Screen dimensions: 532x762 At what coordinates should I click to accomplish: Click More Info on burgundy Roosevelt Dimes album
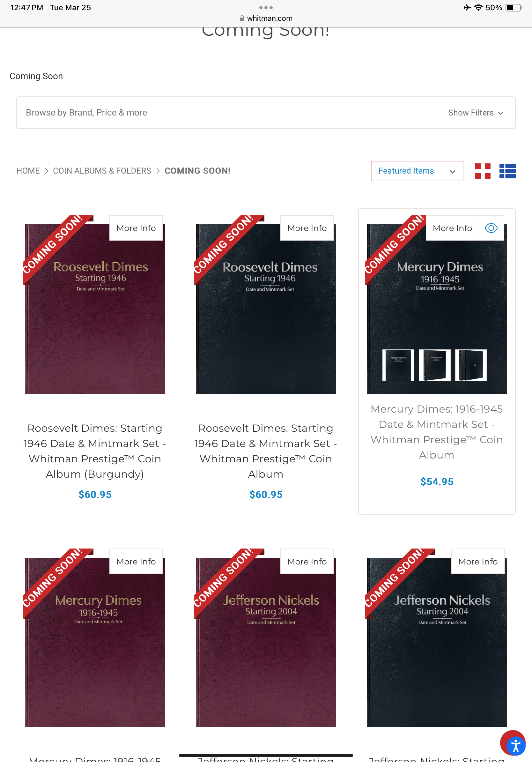(136, 228)
